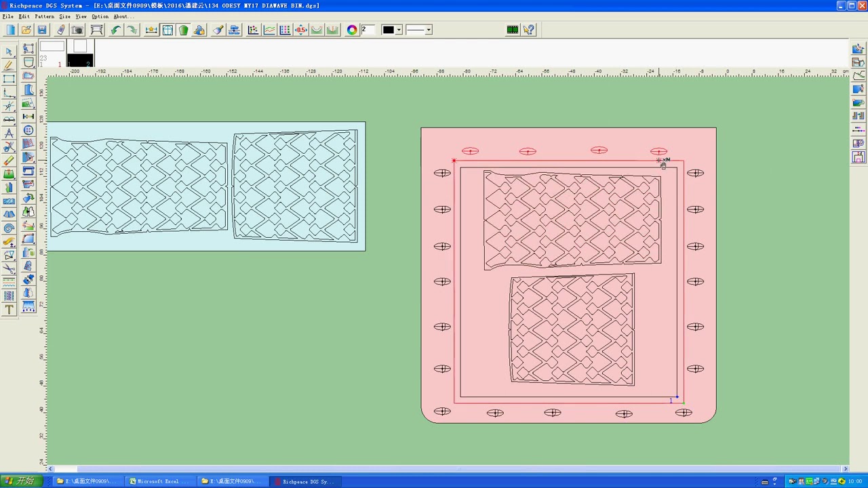Screen dimensions: 868x488
Task: Click the colored dots line icon in right toolbar
Action: point(859,129)
